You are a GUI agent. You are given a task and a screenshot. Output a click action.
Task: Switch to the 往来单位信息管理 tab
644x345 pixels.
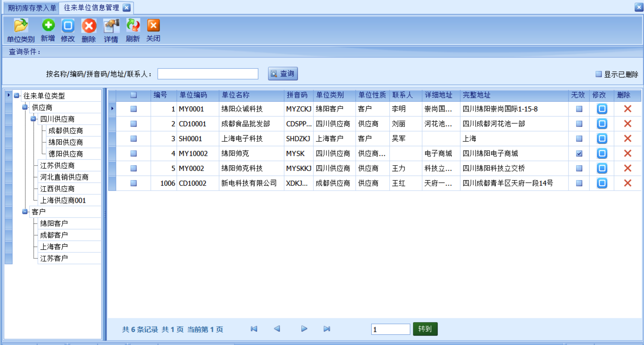point(92,8)
